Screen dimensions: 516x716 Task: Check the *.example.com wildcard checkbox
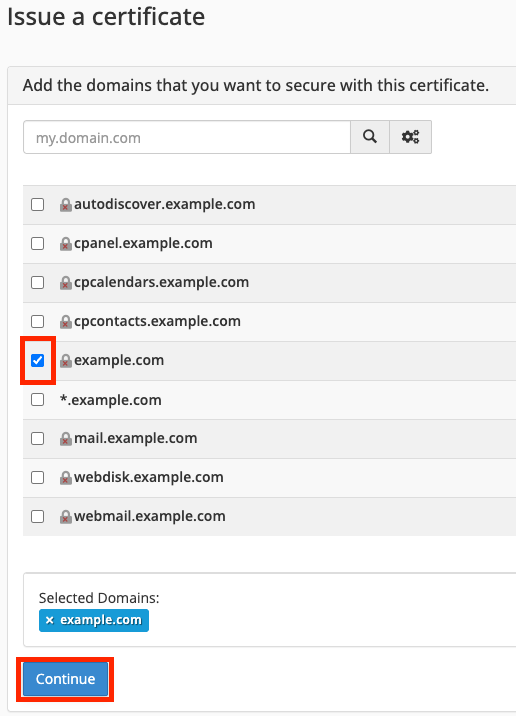[x=37, y=400]
